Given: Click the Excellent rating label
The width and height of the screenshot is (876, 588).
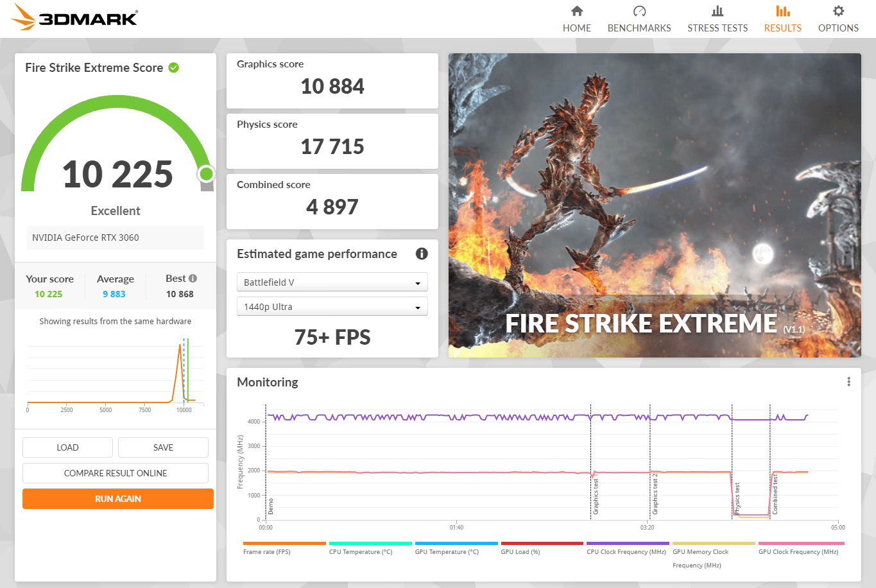Looking at the screenshot, I should point(116,211).
